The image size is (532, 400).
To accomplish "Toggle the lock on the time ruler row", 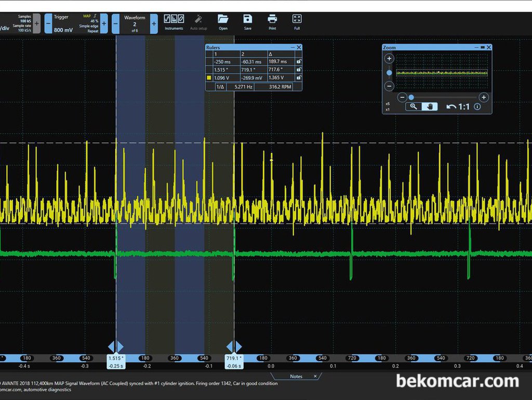I will tap(299, 62).
